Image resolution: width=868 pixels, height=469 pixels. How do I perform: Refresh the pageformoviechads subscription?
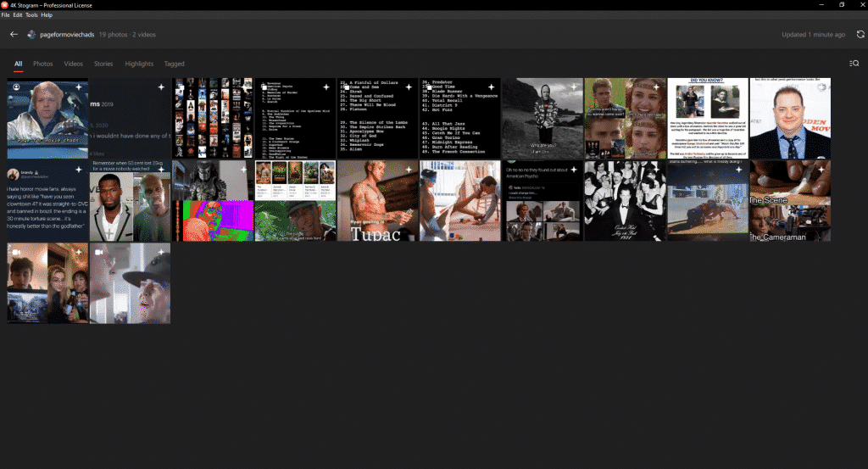(x=860, y=34)
